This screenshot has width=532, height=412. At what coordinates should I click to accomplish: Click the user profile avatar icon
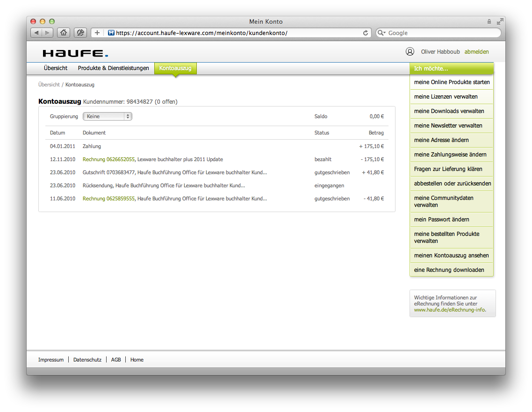[410, 51]
